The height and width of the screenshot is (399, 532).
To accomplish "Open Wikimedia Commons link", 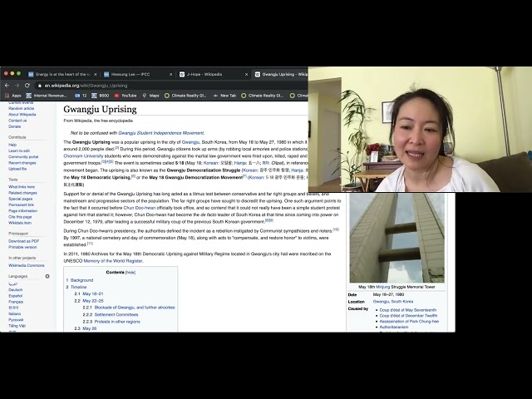I will point(27,266).
